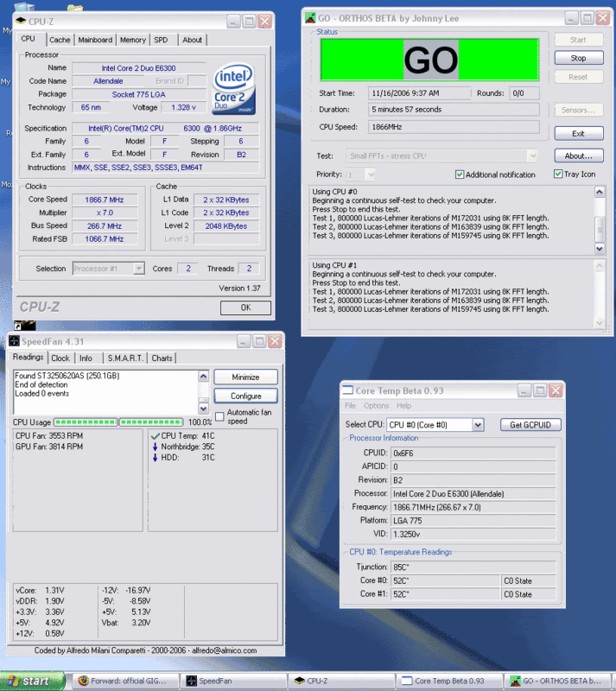Click the Frequency field in Core Temp

click(473, 507)
